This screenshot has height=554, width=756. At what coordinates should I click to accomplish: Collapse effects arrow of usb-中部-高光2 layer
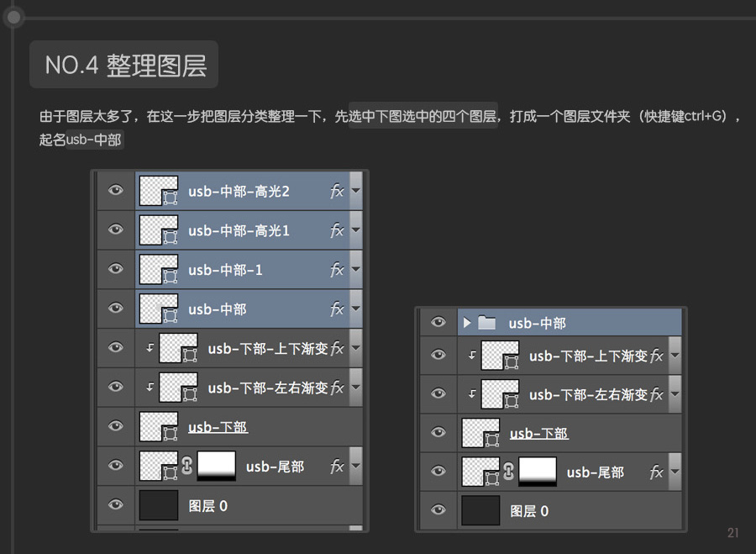[x=356, y=191]
